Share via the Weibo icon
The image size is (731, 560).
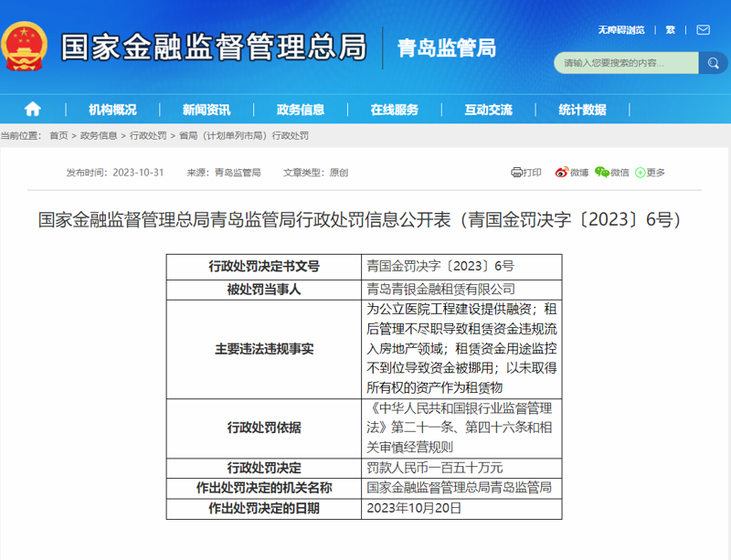coord(561,173)
